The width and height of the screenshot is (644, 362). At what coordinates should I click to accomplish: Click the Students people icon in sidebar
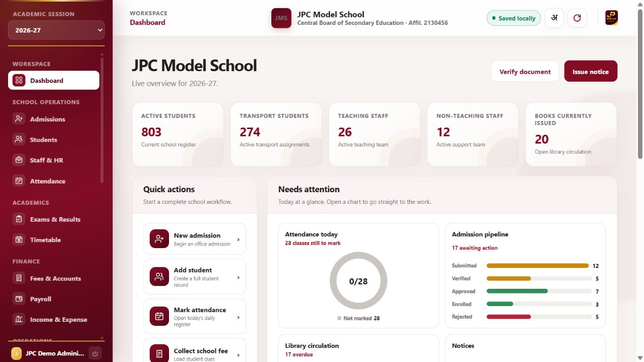tap(19, 139)
